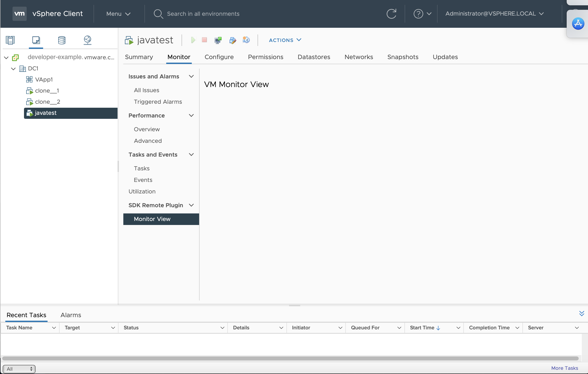Open the Help question mark menu
Screen dimensions: 588x374
[x=422, y=14]
